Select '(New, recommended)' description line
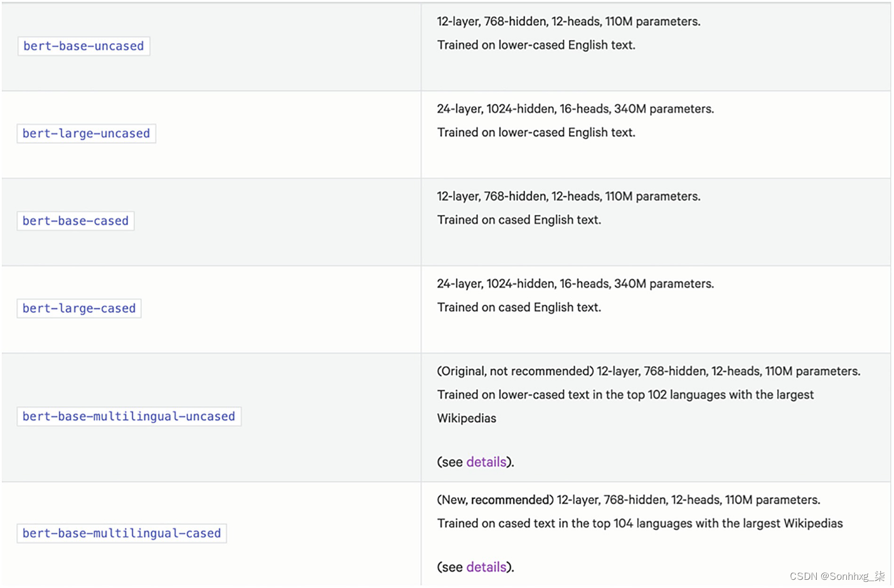Image resolution: width=894 pixels, height=588 pixels. (x=629, y=500)
